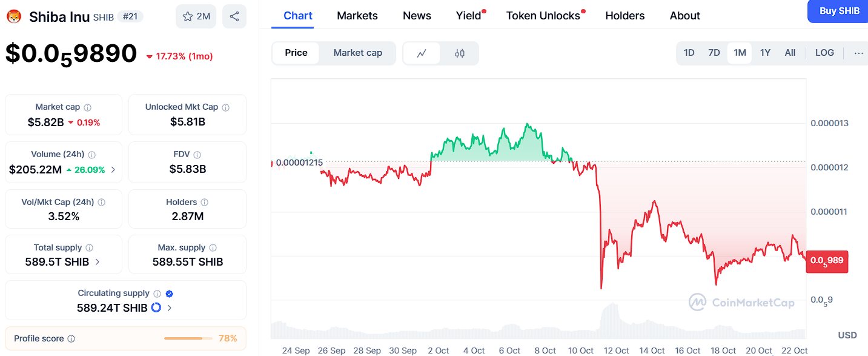Click verified badge beside Circulating supply

click(x=170, y=294)
